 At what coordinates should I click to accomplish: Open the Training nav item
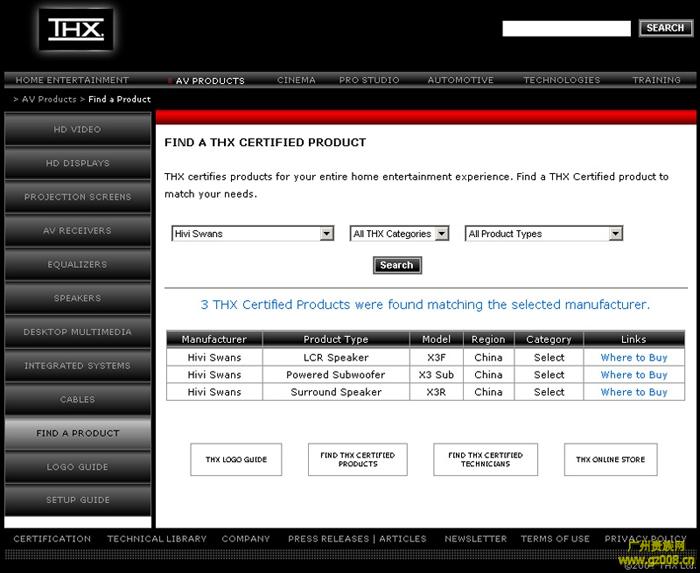656,80
